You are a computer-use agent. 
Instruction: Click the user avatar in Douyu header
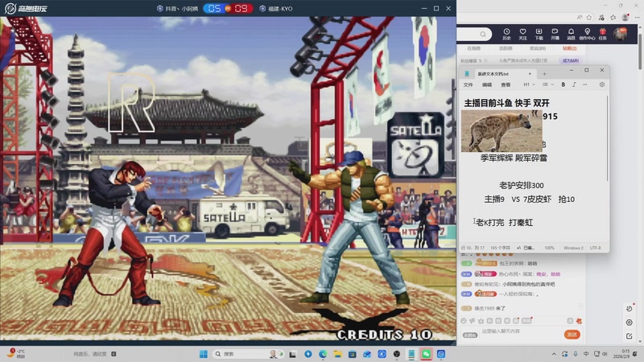click(x=620, y=34)
